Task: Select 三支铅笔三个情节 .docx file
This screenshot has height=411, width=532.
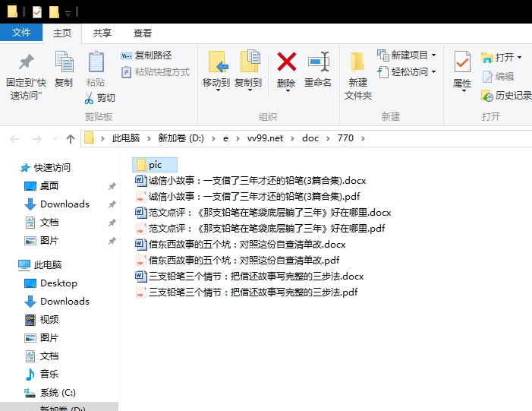Action: (x=250, y=277)
